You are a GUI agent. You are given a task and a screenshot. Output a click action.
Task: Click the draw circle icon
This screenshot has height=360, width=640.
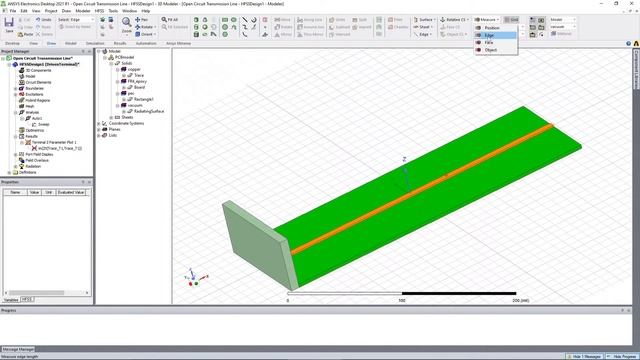click(x=225, y=27)
